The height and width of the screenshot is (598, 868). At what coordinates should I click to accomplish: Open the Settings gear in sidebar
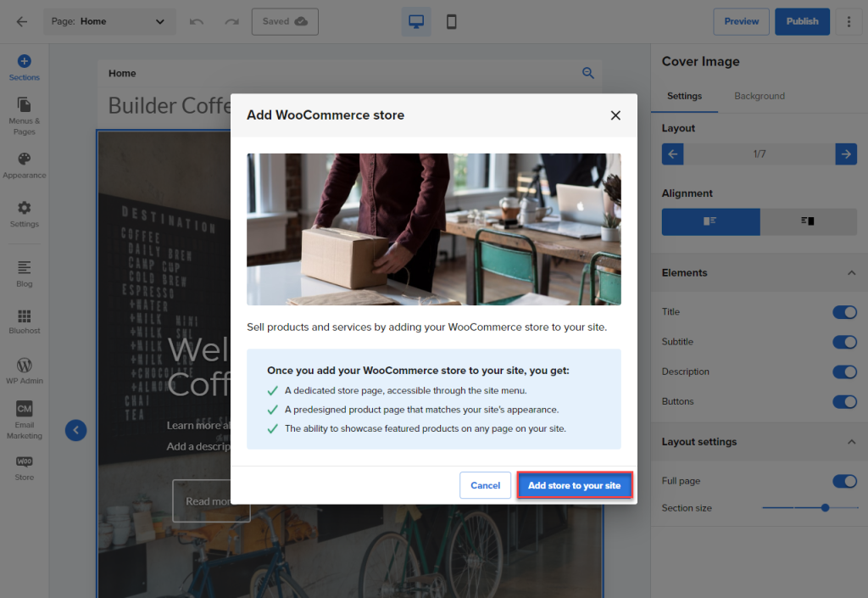[x=25, y=215]
